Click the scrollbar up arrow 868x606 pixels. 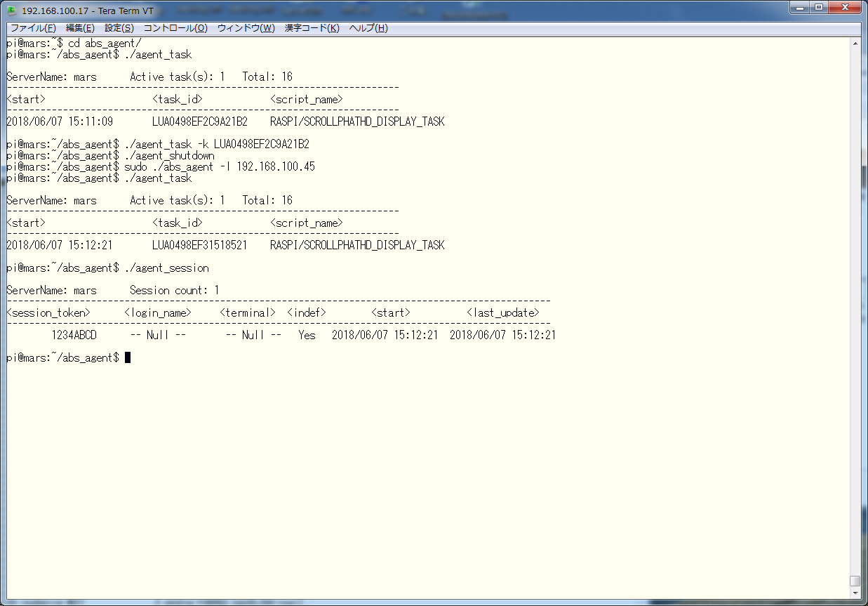(x=855, y=44)
